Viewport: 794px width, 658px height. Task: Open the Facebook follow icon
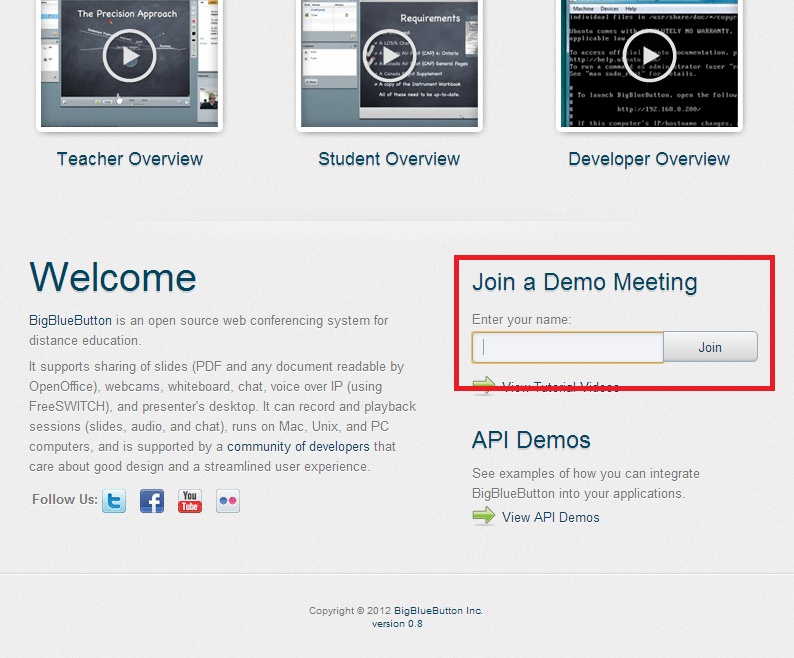[x=152, y=501]
